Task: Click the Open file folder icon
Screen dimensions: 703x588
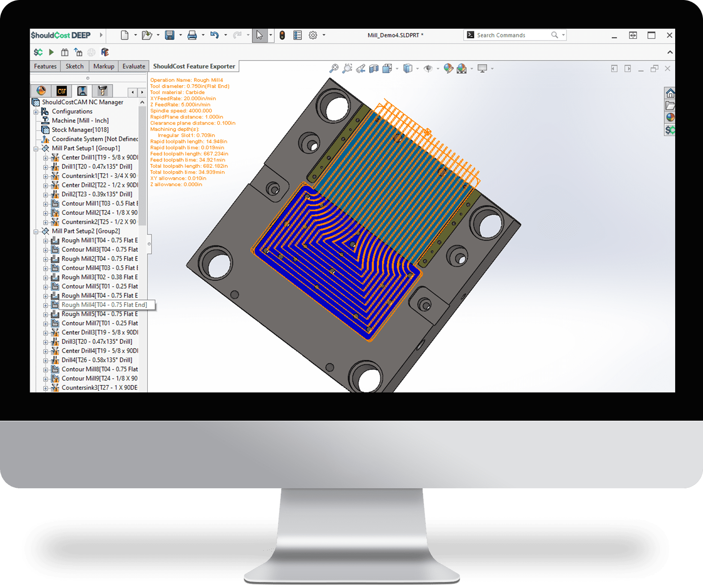Action: pyautogui.click(x=147, y=35)
